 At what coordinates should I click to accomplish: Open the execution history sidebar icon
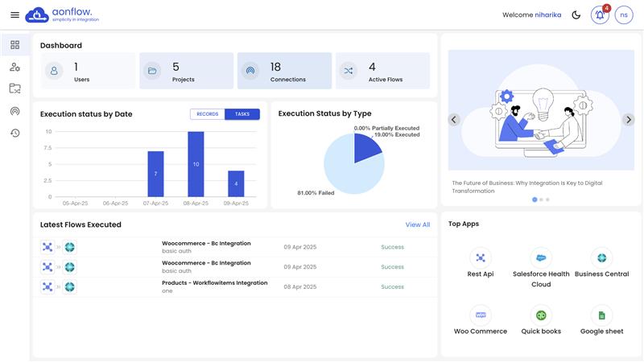14,133
